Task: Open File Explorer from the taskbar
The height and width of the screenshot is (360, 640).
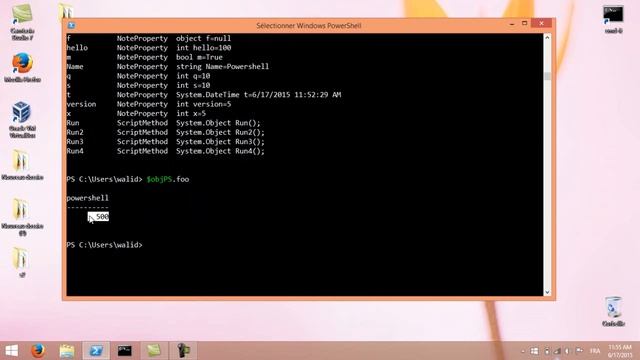Action: click(x=67, y=351)
